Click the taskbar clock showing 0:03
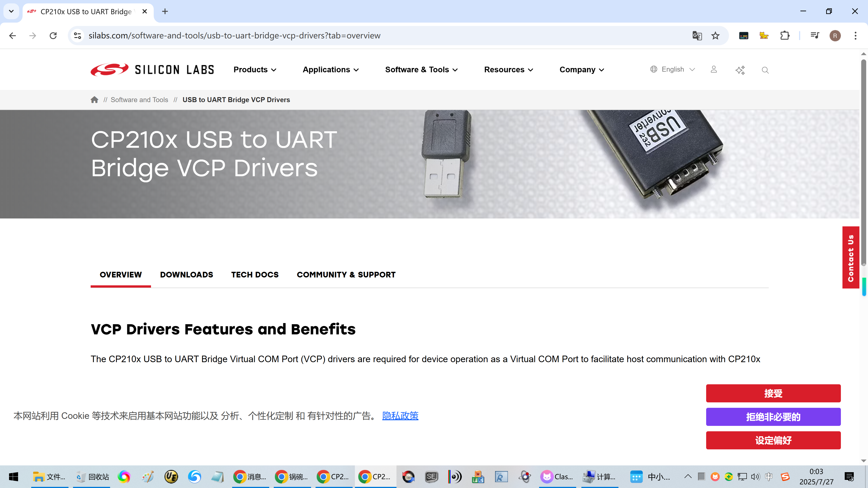Screen dimensions: 868x488 point(816,476)
